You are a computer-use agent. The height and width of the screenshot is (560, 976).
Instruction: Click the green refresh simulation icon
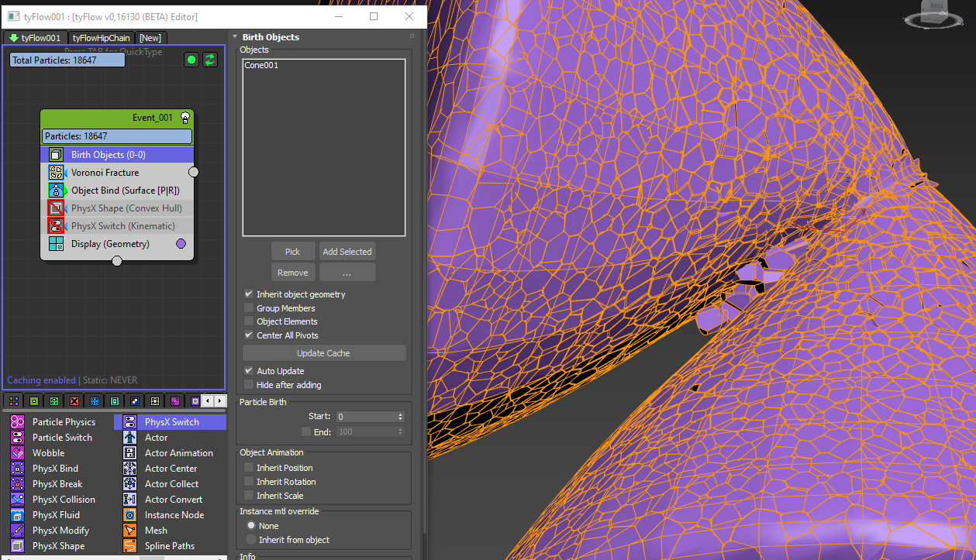[x=210, y=60]
